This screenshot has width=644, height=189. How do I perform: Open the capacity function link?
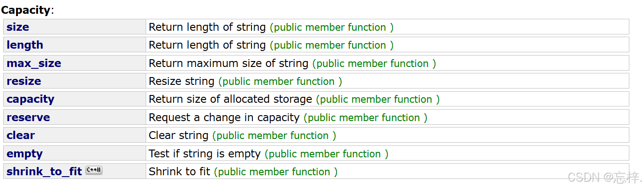click(30, 99)
